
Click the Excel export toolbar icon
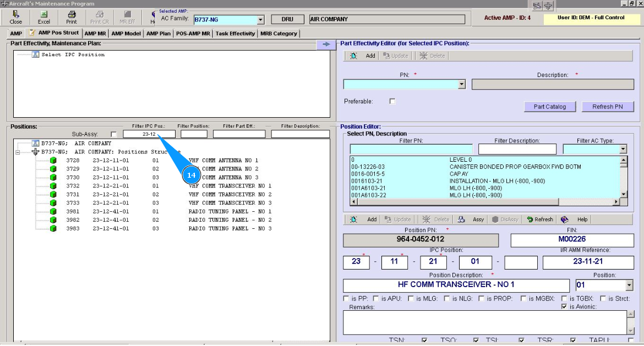point(43,15)
